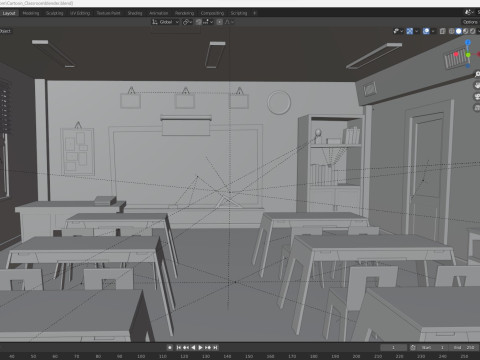
Task: Click frame 200 on the timeline
Action: 356,356
